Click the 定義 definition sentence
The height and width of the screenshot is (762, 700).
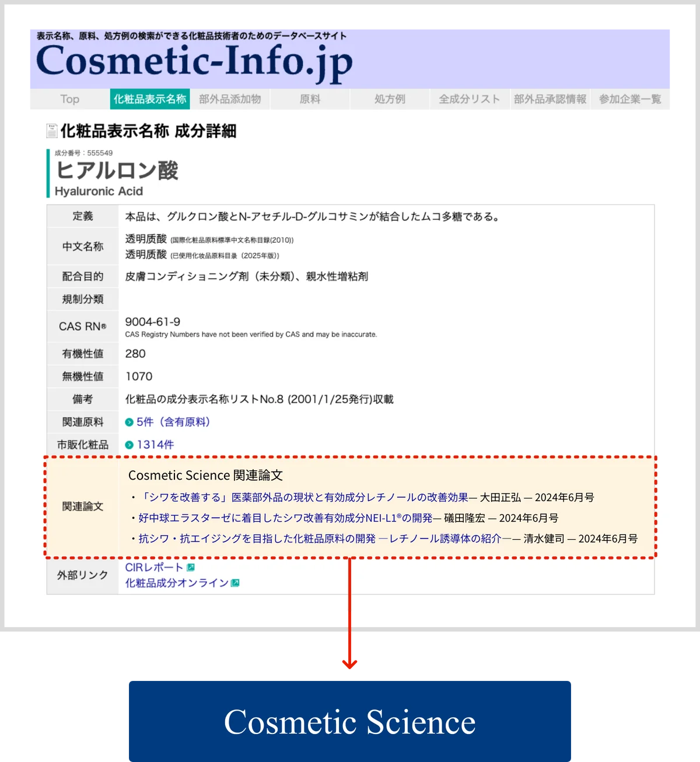click(x=314, y=216)
